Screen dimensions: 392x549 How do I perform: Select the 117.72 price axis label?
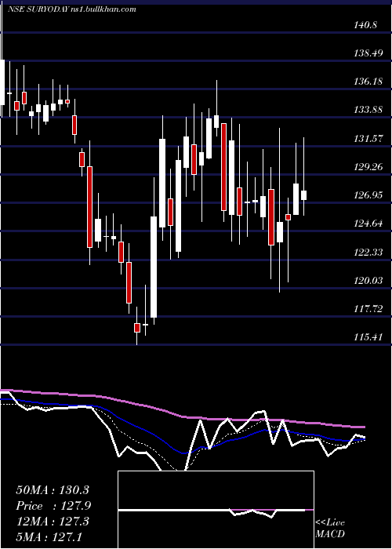point(368,309)
